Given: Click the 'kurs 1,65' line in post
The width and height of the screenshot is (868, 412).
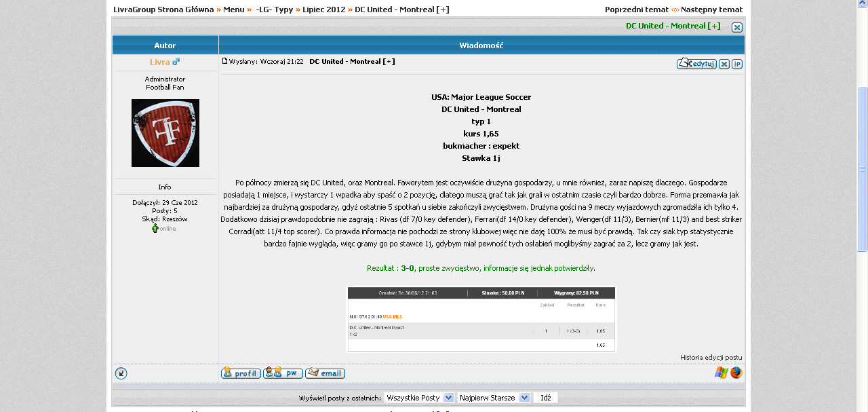Looking at the screenshot, I should tap(481, 134).
